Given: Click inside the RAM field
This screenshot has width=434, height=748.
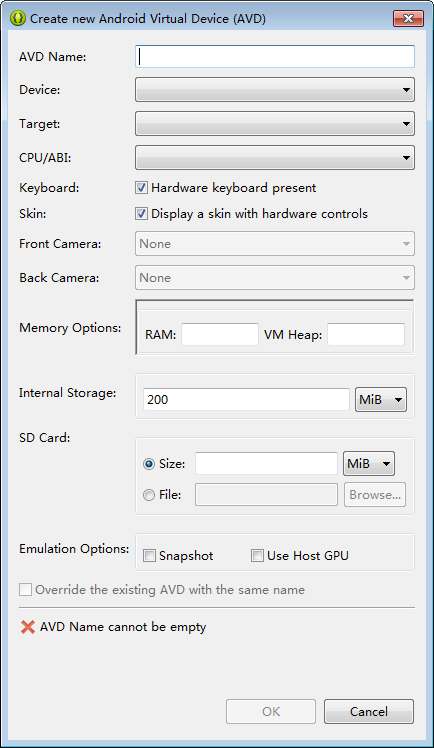Looking at the screenshot, I should click(220, 334).
